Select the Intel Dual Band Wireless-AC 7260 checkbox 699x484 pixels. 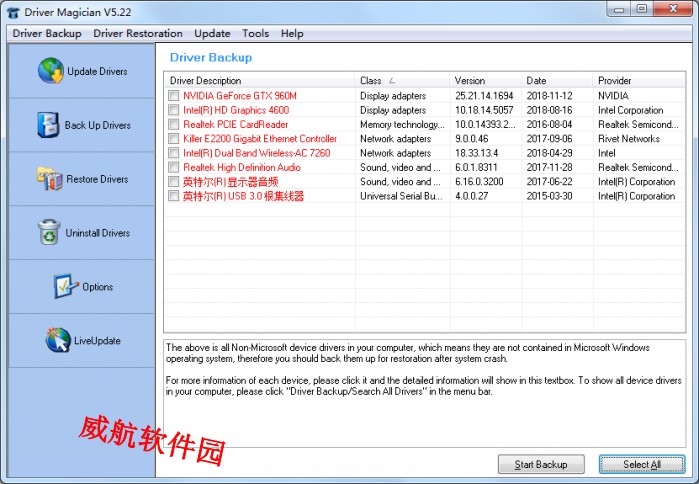point(173,153)
